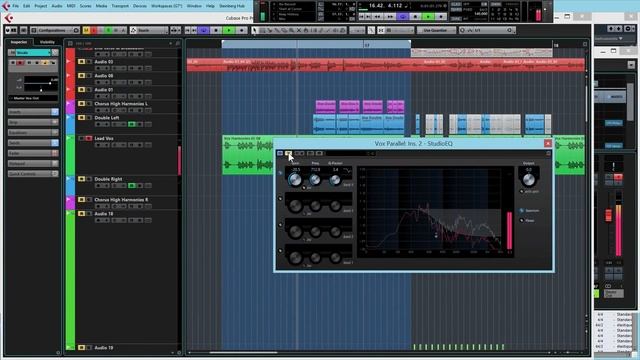Mute the Audio 06 track
The image size is (640, 360).
click(x=81, y=76)
